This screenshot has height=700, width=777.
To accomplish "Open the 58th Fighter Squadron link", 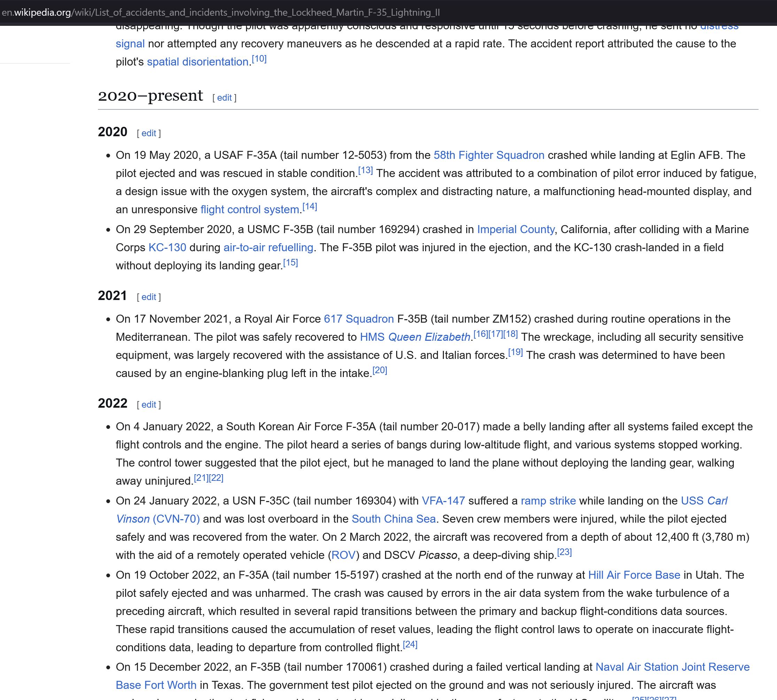I will (x=489, y=155).
